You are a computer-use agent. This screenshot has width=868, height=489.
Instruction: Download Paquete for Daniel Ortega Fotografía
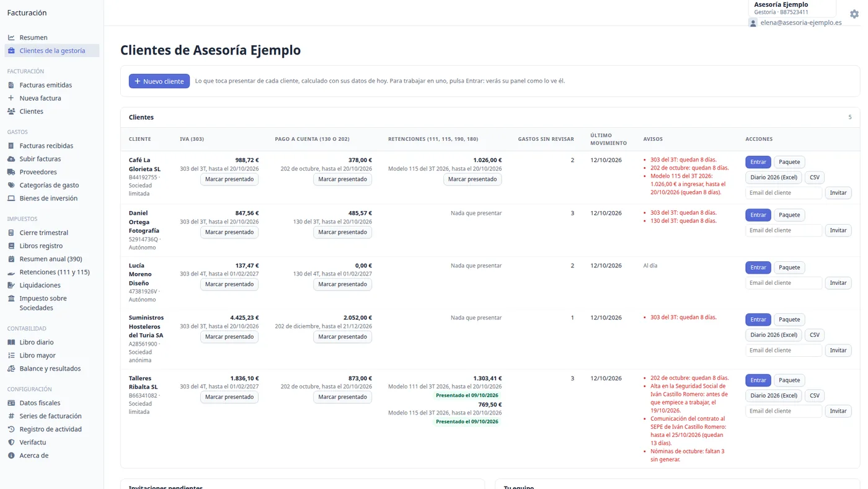tap(789, 215)
